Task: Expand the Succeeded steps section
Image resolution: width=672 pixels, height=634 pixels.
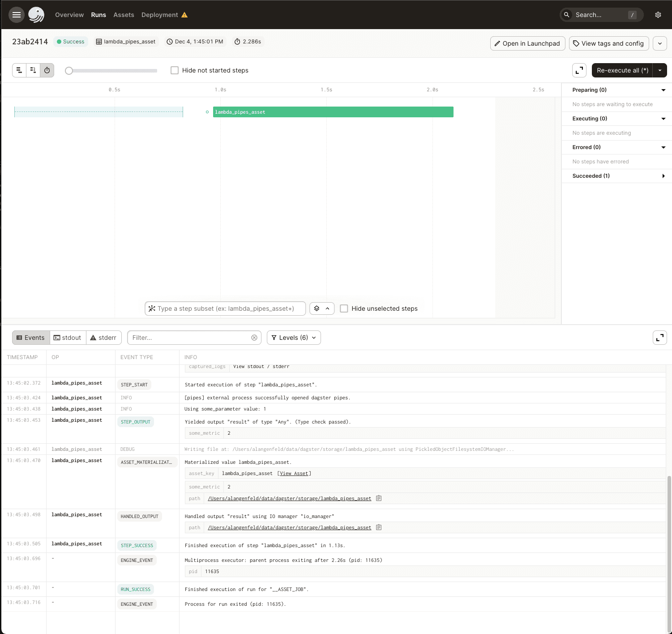Action: (x=663, y=176)
